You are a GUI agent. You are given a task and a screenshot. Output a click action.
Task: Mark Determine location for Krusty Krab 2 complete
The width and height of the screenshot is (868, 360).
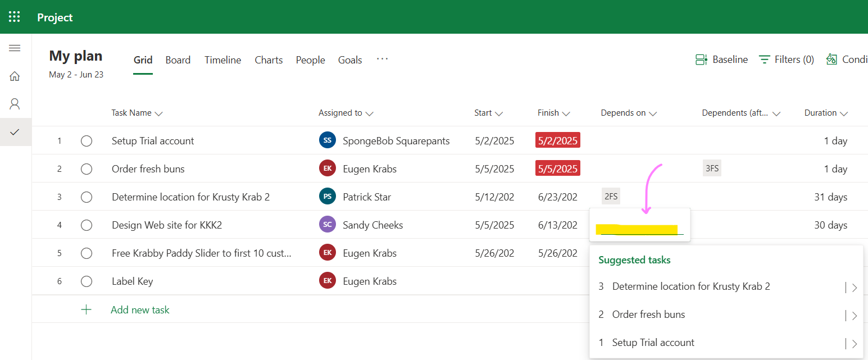[87, 197]
